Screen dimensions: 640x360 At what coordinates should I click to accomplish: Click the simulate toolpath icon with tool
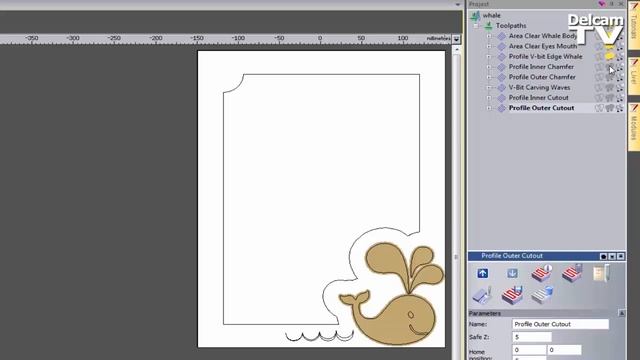(572, 273)
